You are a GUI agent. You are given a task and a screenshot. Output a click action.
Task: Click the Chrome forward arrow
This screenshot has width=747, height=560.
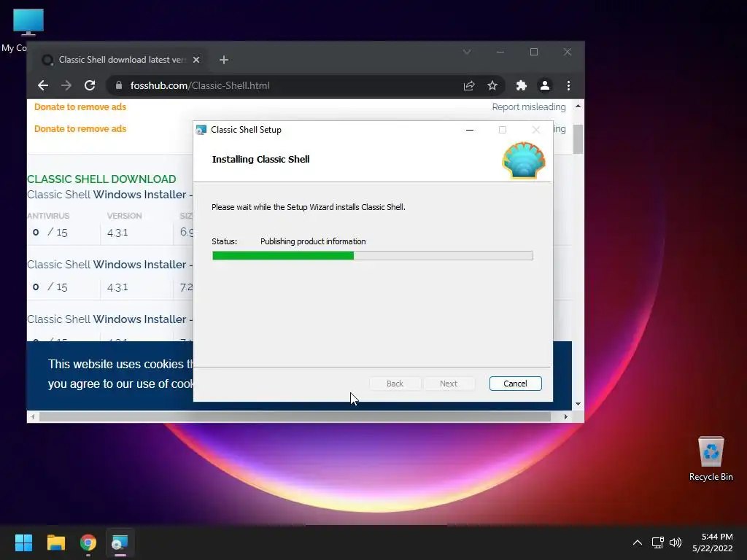(x=66, y=86)
